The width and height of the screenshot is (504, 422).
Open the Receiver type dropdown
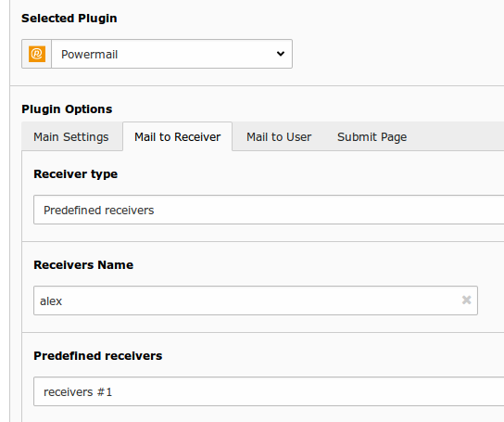[x=269, y=210]
